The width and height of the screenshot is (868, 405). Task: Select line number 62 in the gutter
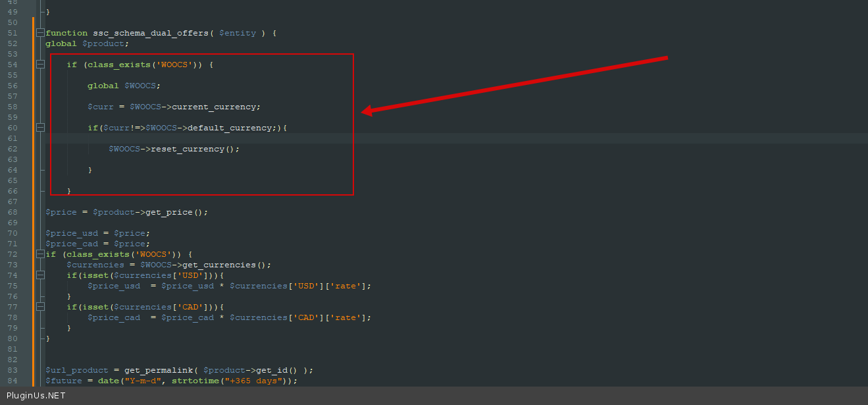pos(13,149)
